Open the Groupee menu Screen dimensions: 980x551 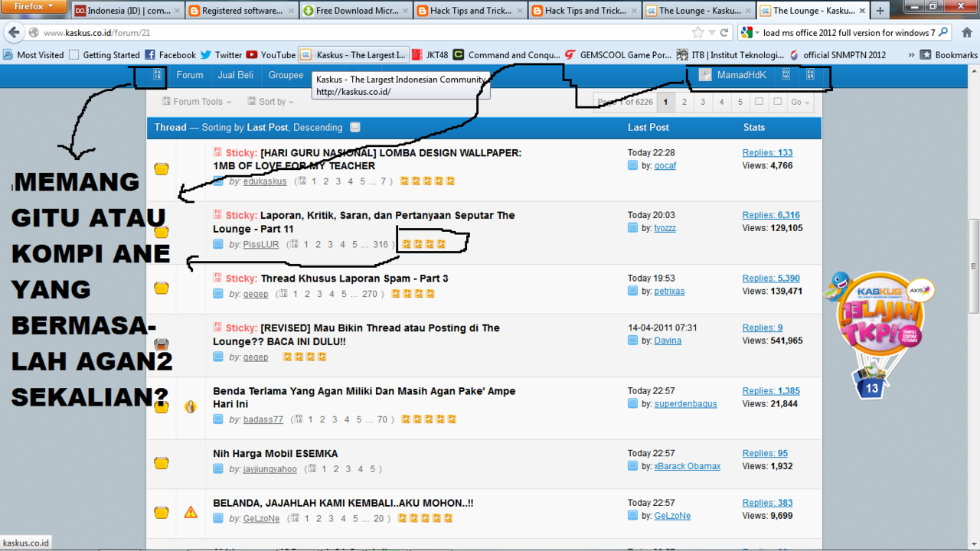coord(286,75)
